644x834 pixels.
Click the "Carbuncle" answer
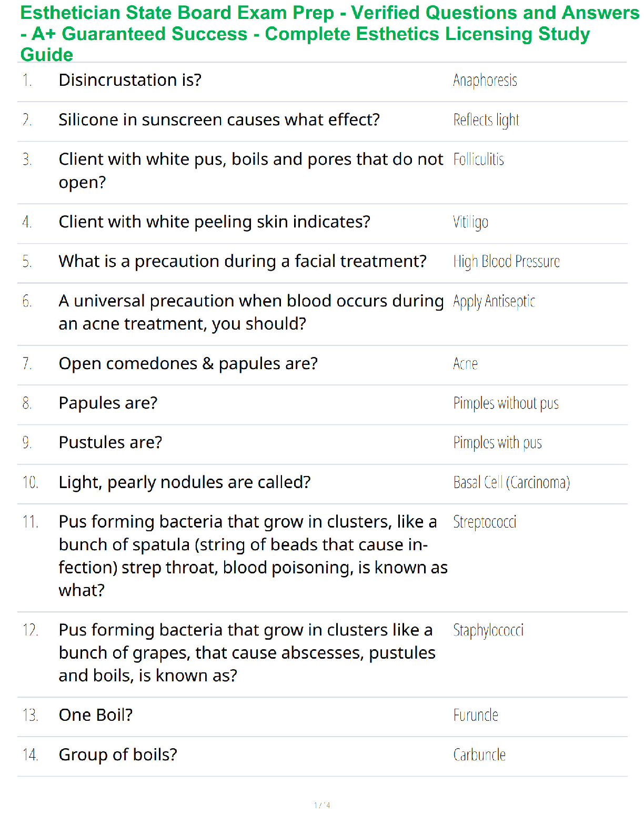click(x=479, y=755)
